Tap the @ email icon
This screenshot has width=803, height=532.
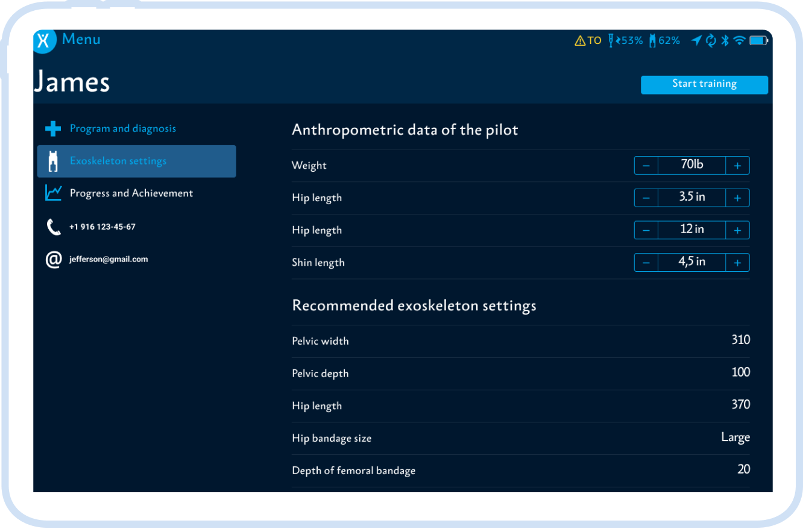coord(54,260)
